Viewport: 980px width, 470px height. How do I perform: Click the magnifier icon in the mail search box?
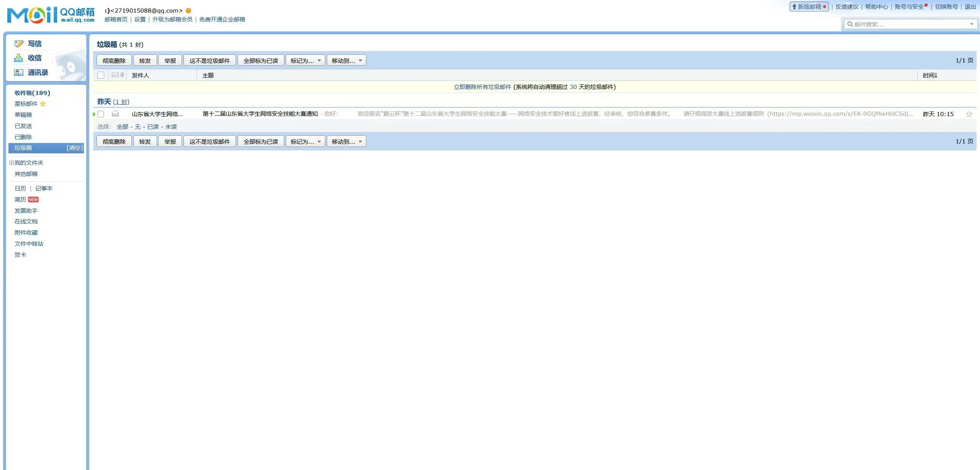tap(850, 24)
